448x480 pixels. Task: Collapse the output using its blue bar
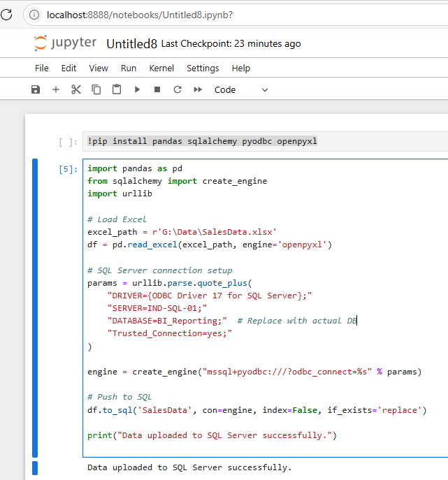tap(35, 467)
